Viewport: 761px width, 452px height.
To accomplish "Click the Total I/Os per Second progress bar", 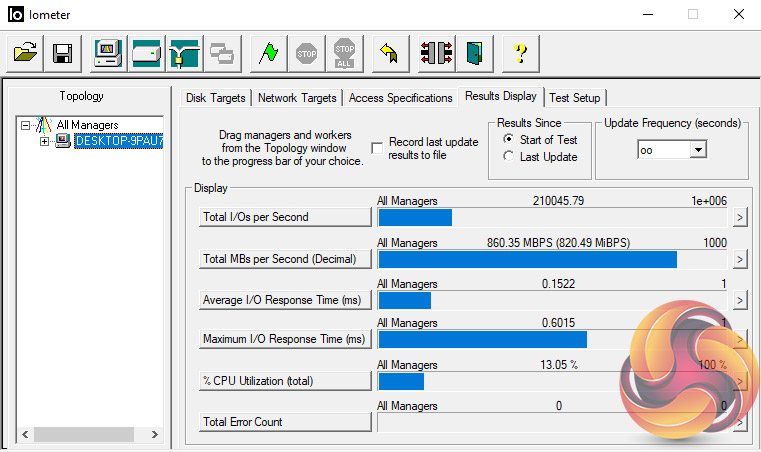I will pyautogui.click(x=552, y=218).
